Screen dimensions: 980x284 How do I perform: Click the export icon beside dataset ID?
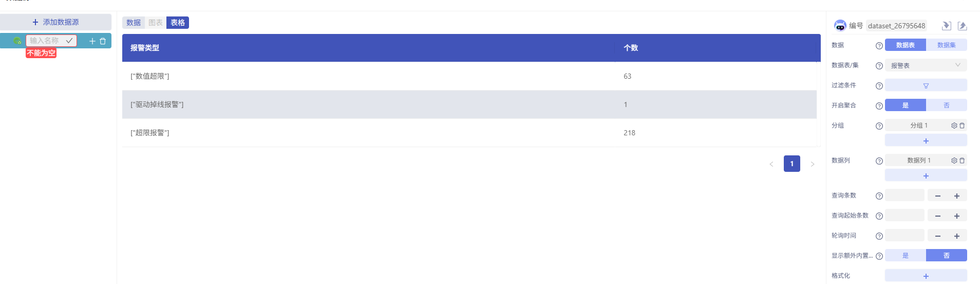point(962,26)
